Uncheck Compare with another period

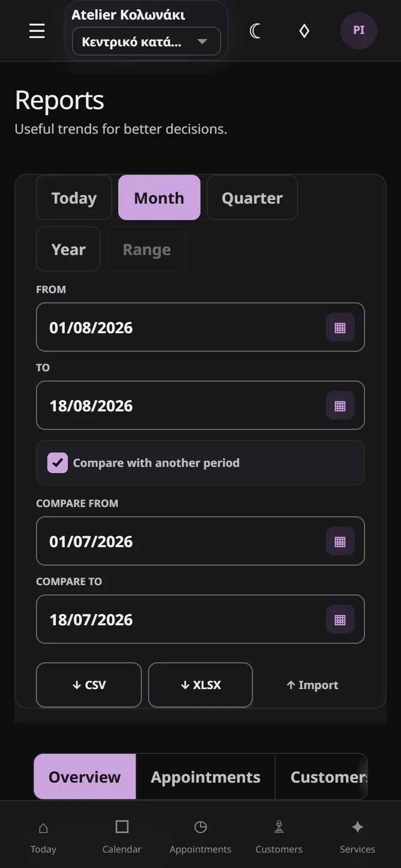[58, 463]
